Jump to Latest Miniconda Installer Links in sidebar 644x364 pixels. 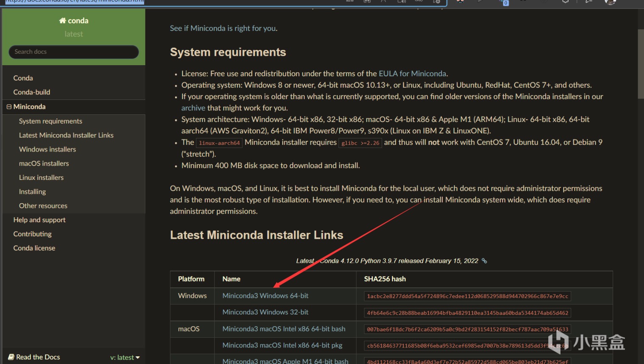pyautogui.click(x=66, y=135)
